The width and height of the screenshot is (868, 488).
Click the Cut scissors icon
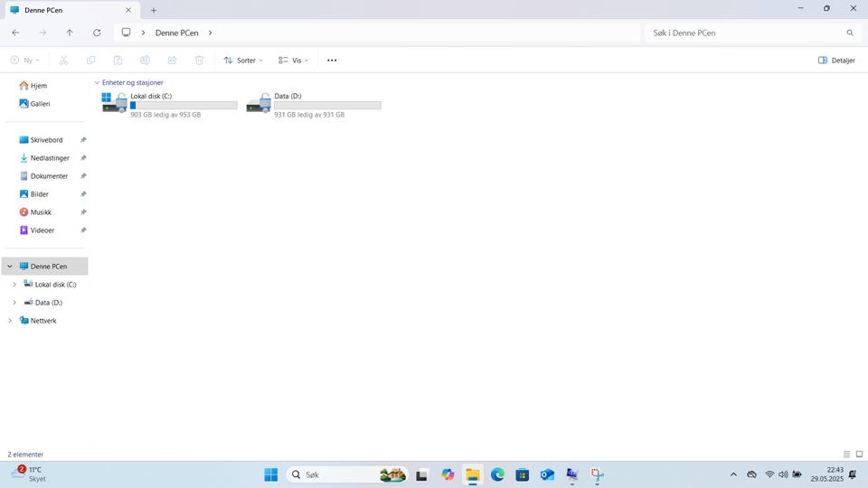(63, 61)
